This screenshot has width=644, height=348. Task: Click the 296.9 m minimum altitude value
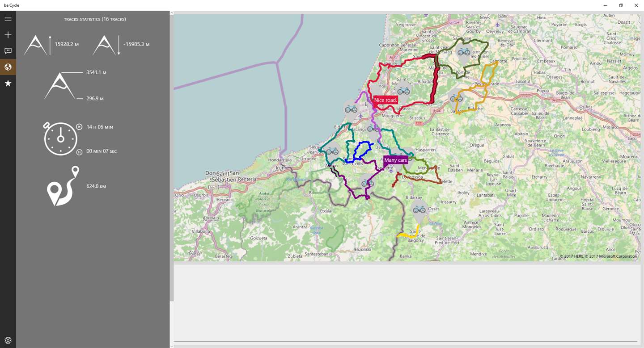(x=95, y=98)
